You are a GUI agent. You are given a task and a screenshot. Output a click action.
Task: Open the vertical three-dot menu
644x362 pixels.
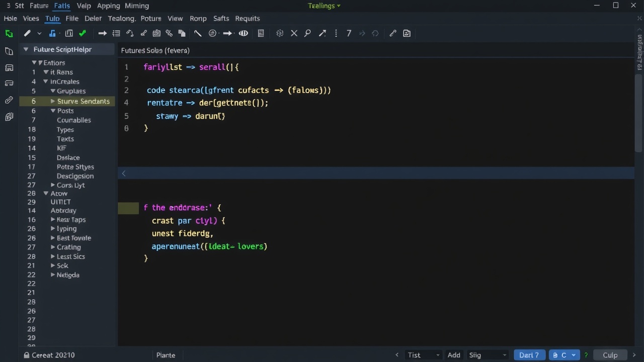pos(336,33)
